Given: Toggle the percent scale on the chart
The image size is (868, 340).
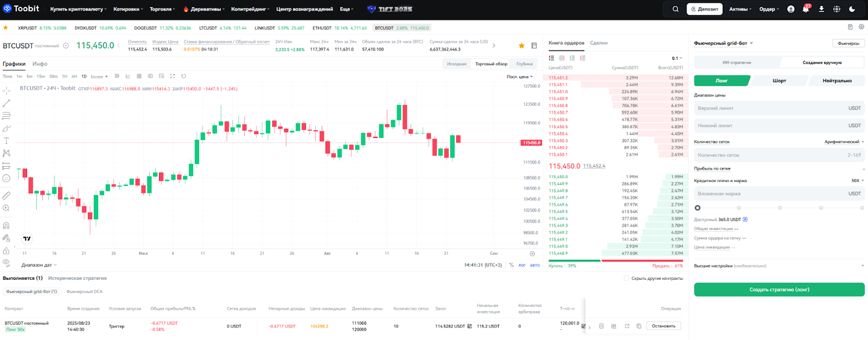Looking at the screenshot, I should (x=512, y=265).
